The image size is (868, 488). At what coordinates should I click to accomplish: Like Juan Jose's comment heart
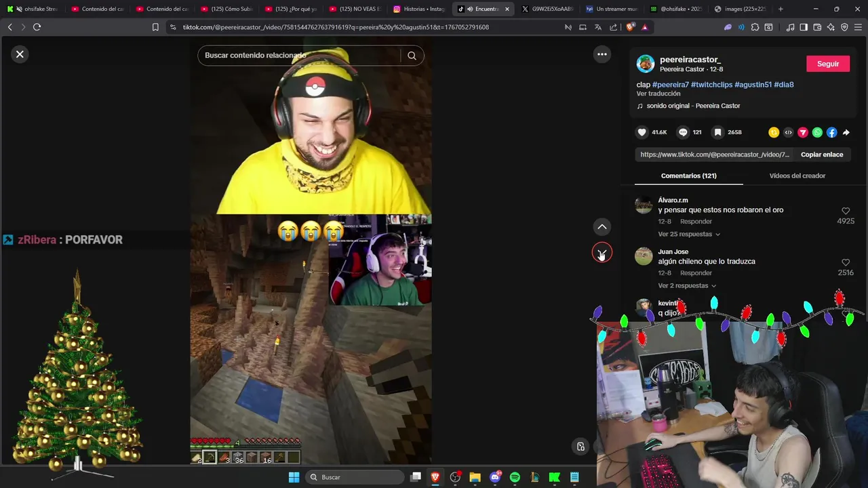coord(846,262)
